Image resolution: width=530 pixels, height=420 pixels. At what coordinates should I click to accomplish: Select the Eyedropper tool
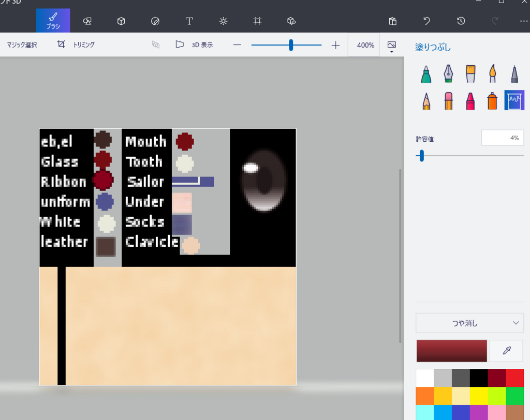506,351
